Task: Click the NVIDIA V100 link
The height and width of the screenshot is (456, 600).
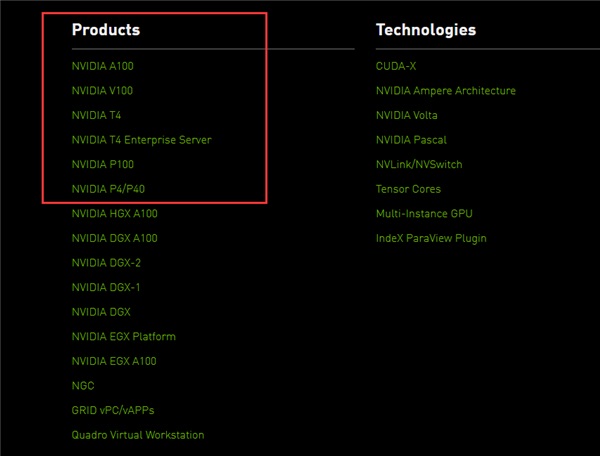Action: [x=102, y=91]
